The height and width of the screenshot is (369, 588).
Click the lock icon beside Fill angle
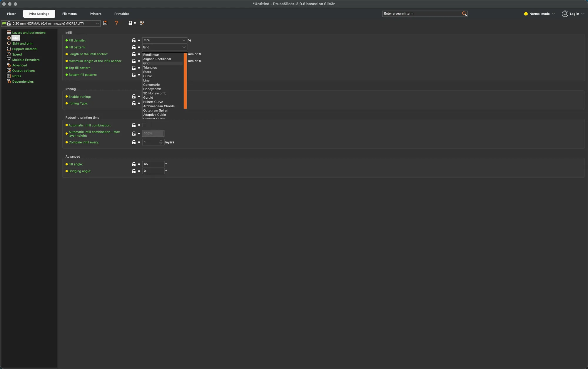pos(134,164)
